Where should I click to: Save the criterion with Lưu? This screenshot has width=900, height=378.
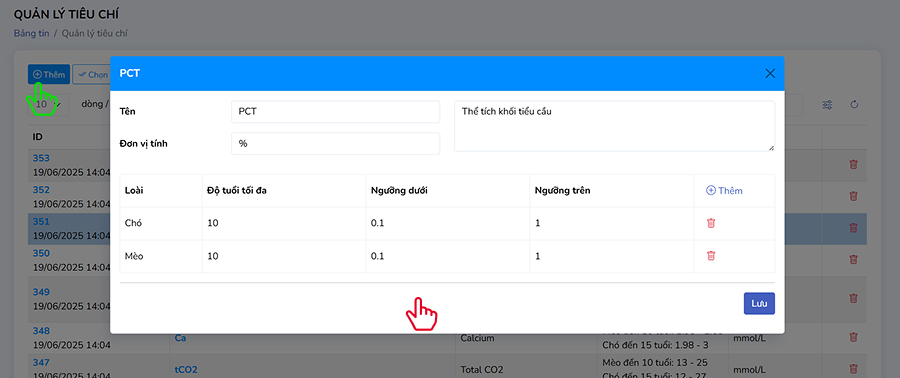pos(759,303)
